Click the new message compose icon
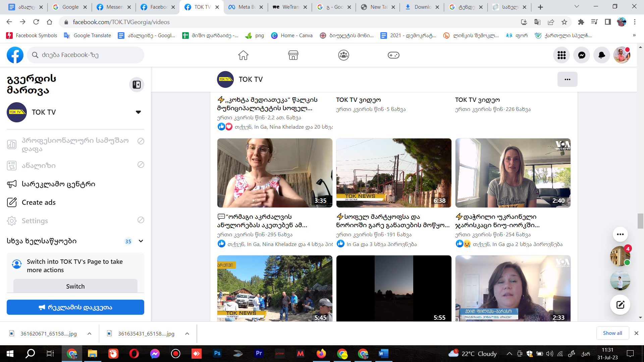This screenshot has width=644, height=362. 620,305
